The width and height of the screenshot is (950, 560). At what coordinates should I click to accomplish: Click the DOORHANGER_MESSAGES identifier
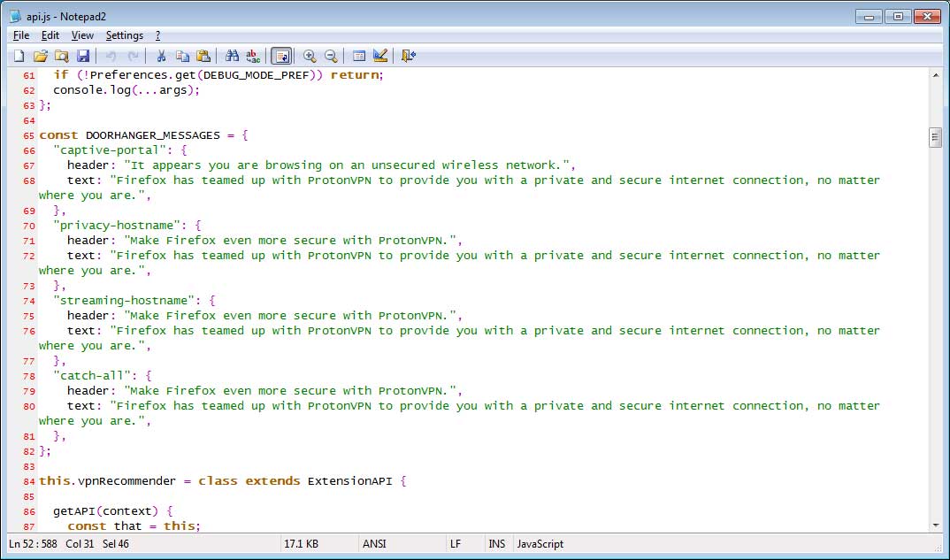(x=153, y=135)
